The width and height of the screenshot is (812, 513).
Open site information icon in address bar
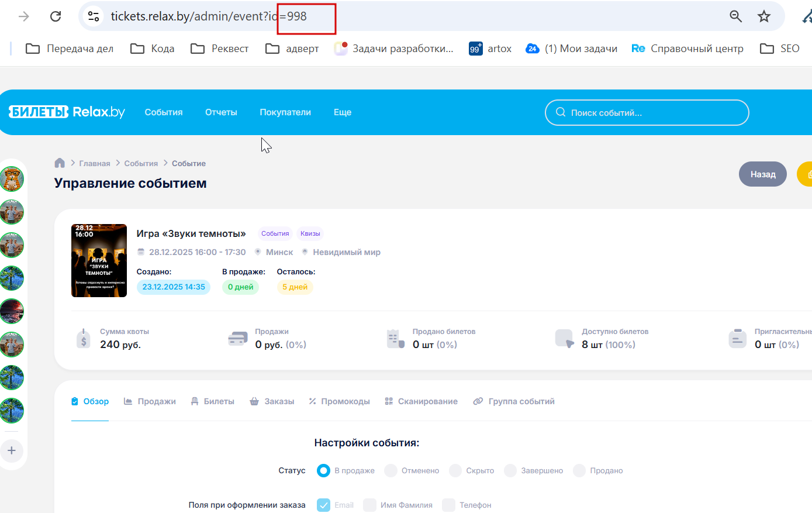(x=94, y=16)
